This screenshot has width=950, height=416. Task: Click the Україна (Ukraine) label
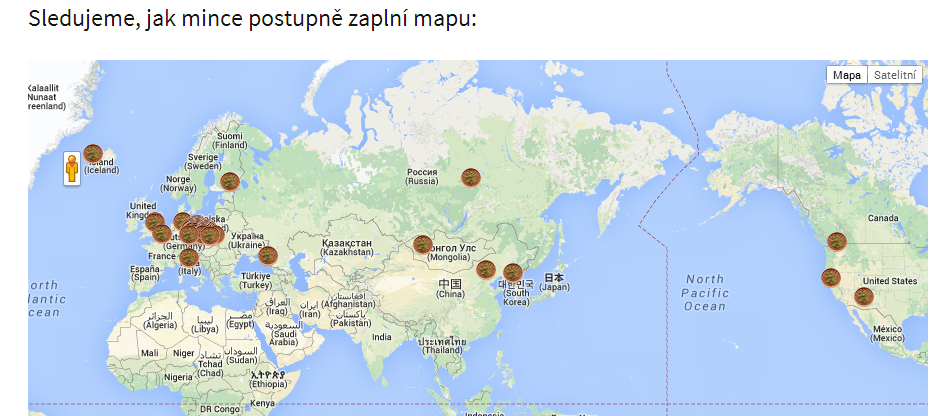248,240
